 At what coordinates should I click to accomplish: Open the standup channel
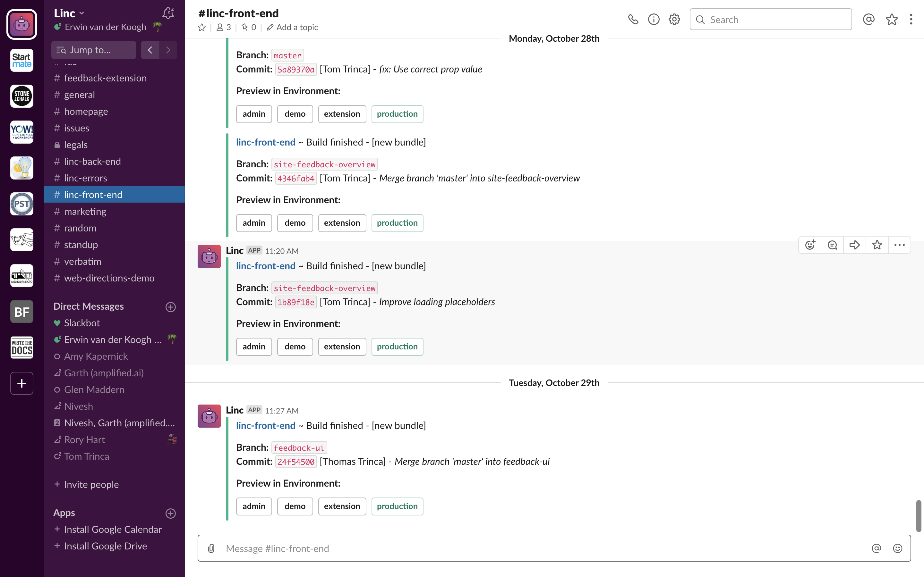point(81,245)
